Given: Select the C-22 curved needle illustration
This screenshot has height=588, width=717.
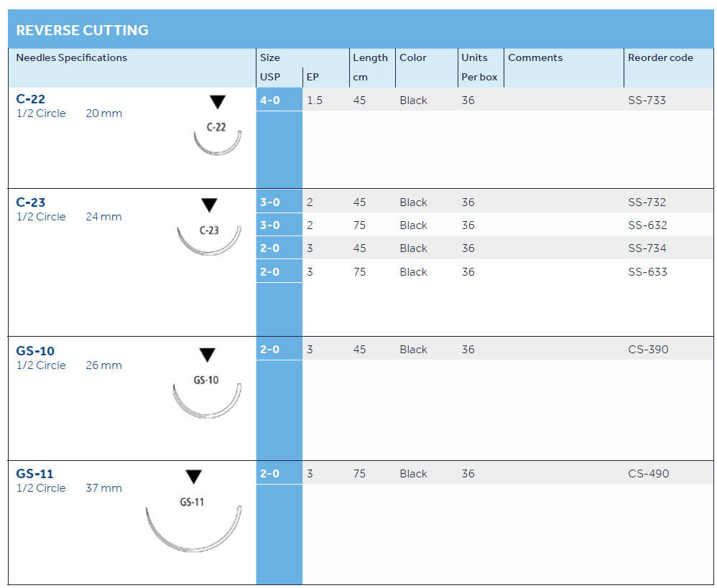Looking at the screenshot, I should coord(217,141).
